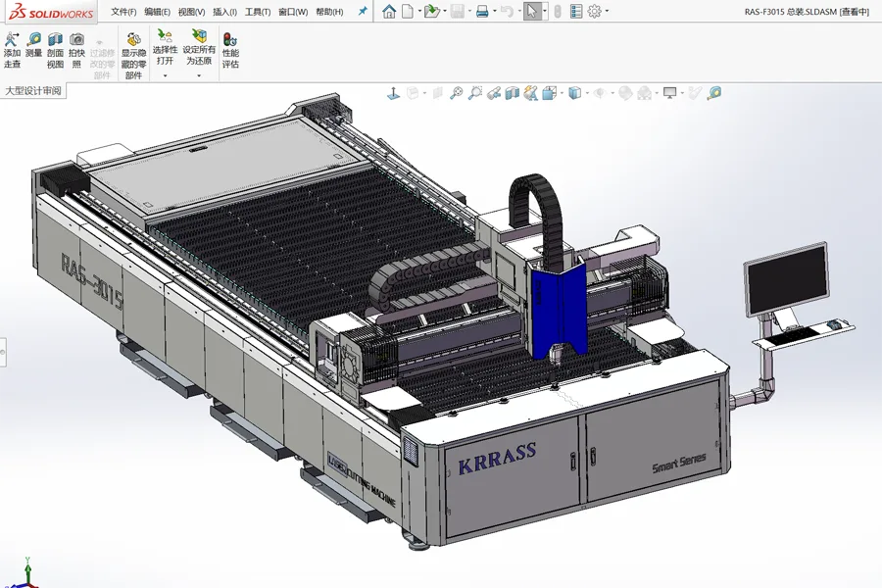This screenshot has width=882, height=588.
Task: Expand the New document dropdown arrow
Action: pos(419,11)
